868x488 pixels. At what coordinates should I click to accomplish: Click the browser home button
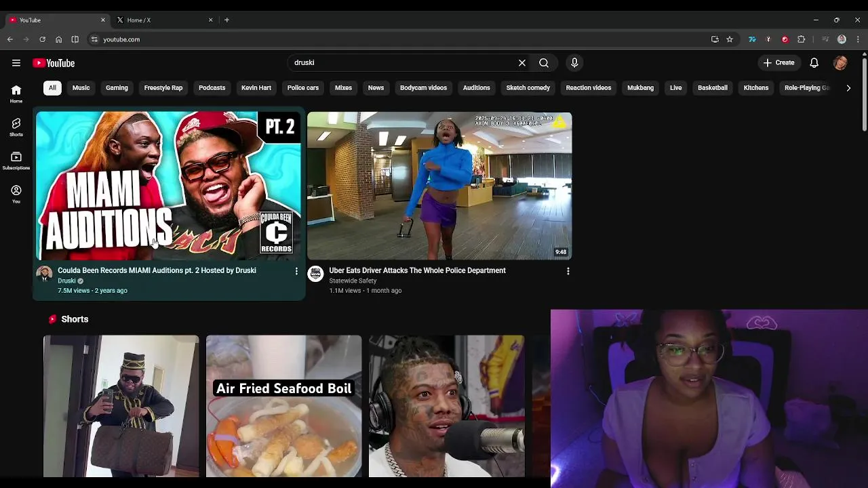click(58, 39)
